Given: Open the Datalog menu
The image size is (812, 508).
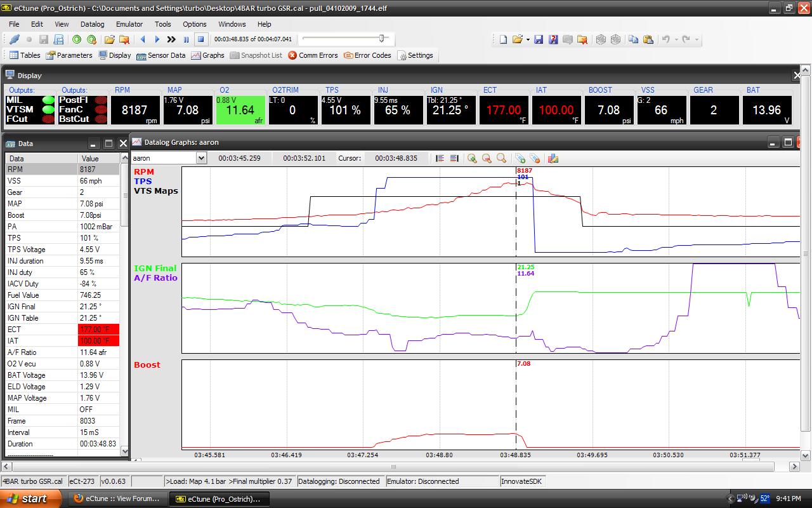Looking at the screenshot, I should [93, 24].
